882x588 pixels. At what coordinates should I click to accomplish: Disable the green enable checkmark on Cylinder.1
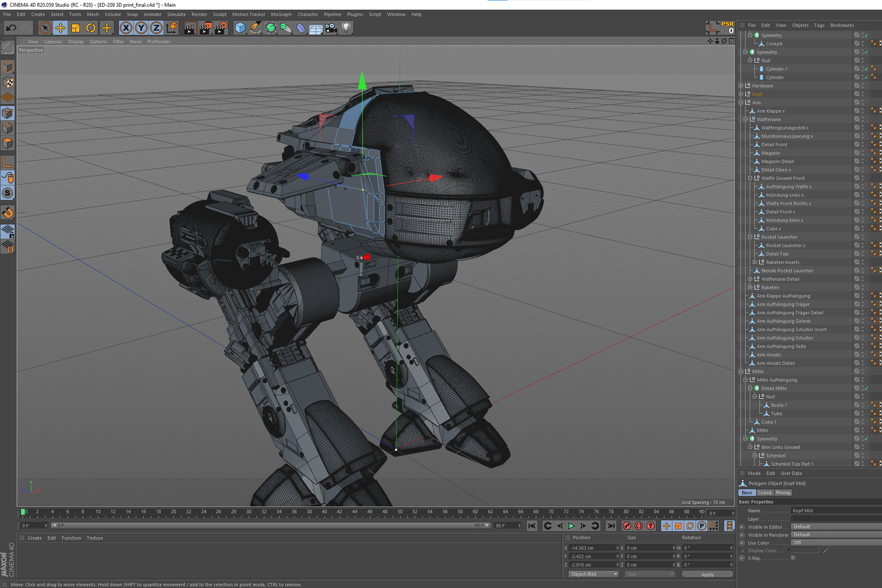pos(866,69)
